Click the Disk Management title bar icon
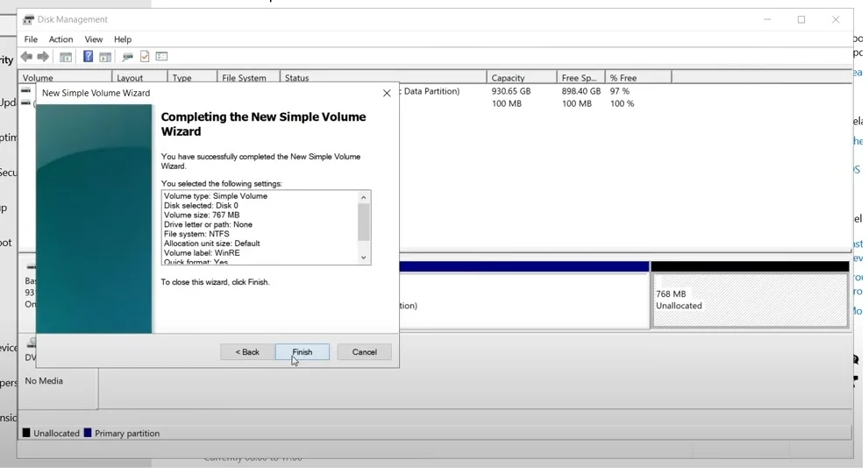Viewport: 868px width, 473px height. coord(28,19)
